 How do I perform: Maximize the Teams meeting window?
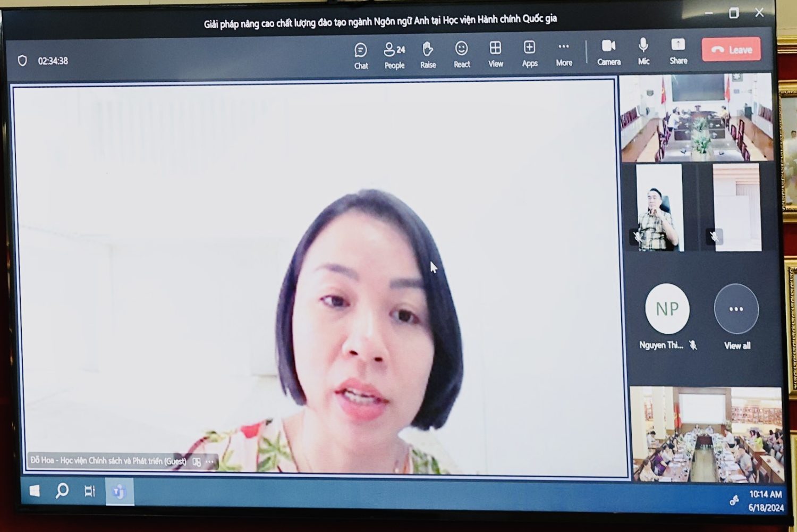pos(734,13)
